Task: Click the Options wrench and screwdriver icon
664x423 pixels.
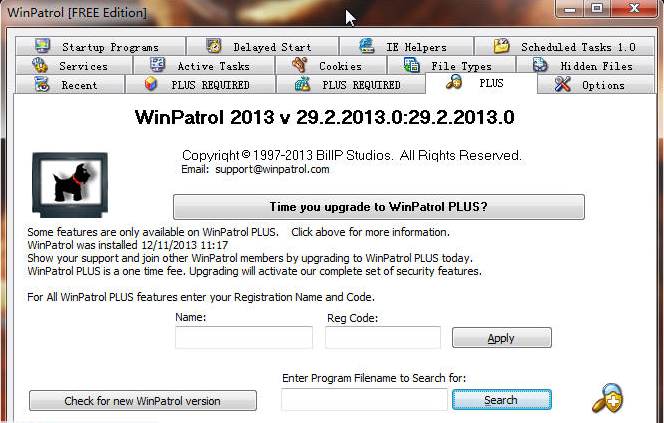Action: pyautogui.click(x=562, y=84)
